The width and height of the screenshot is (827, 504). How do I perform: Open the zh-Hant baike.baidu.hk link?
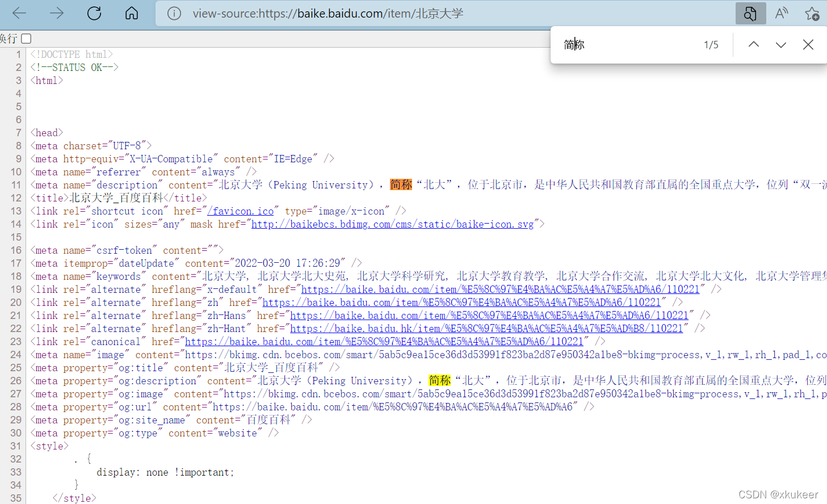click(486, 329)
